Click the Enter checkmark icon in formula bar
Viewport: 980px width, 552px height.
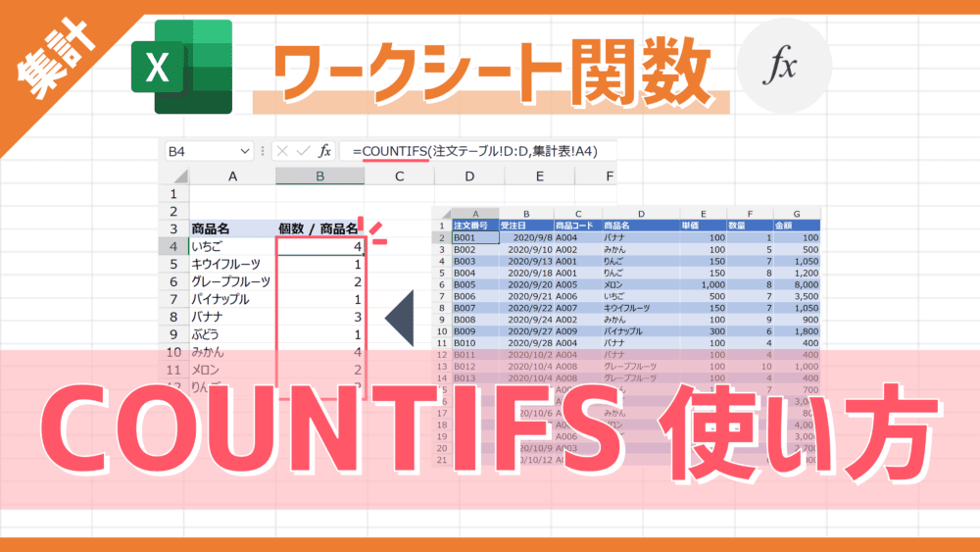point(303,151)
